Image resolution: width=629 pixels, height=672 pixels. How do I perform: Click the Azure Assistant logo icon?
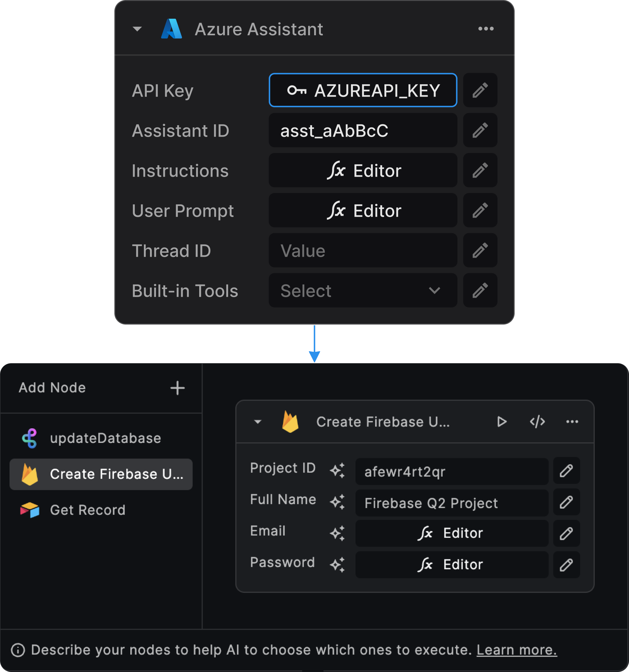pos(172,29)
